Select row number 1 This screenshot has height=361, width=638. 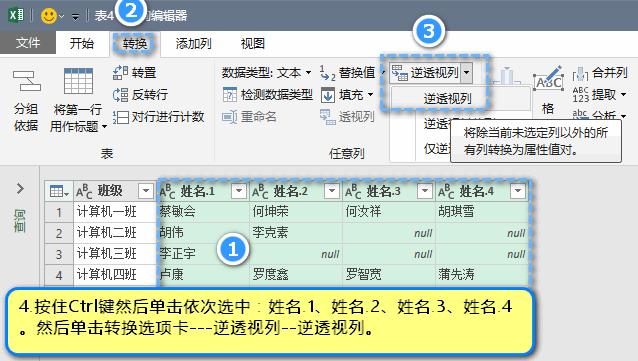59,212
